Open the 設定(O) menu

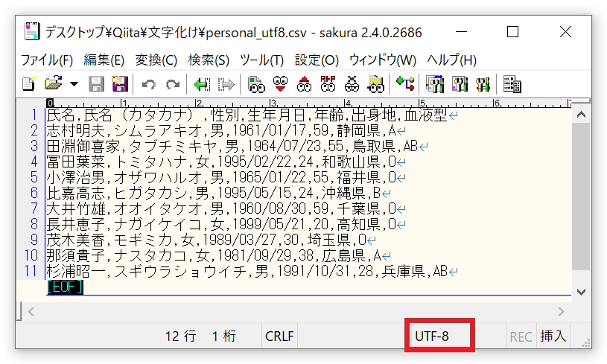click(x=317, y=60)
